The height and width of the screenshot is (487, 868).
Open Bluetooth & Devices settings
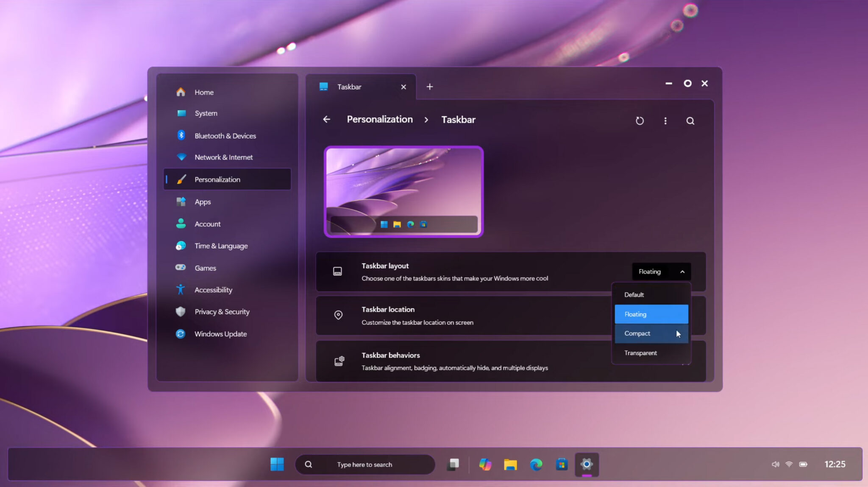(225, 135)
